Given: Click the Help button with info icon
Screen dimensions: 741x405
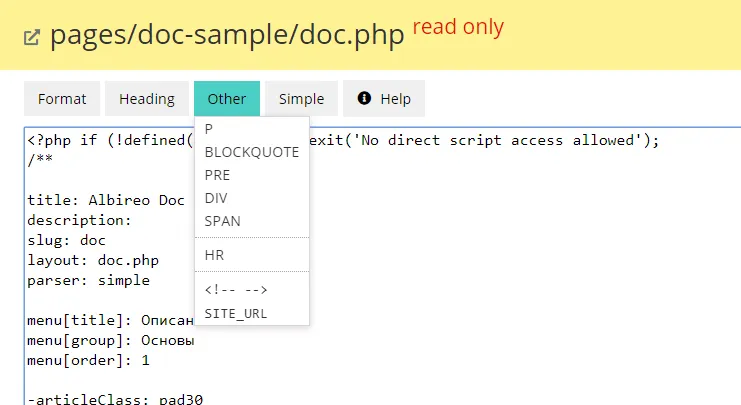Looking at the screenshot, I should point(384,99).
